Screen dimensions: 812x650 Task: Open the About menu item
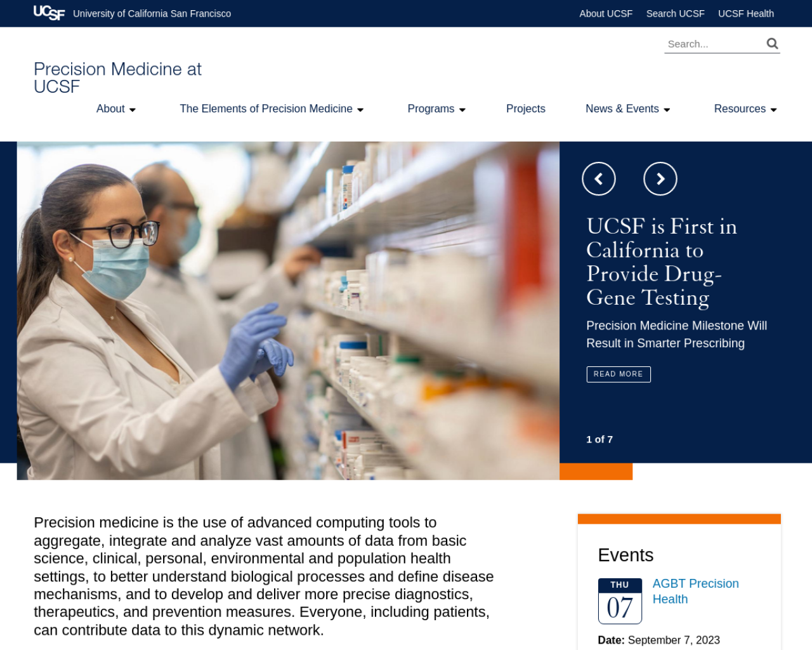(x=110, y=109)
